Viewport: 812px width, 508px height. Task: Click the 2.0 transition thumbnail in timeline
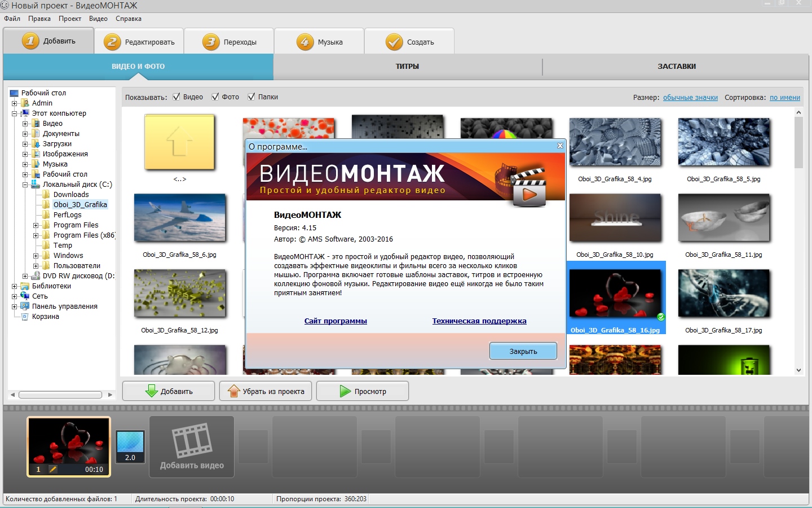pyautogui.click(x=130, y=446)
